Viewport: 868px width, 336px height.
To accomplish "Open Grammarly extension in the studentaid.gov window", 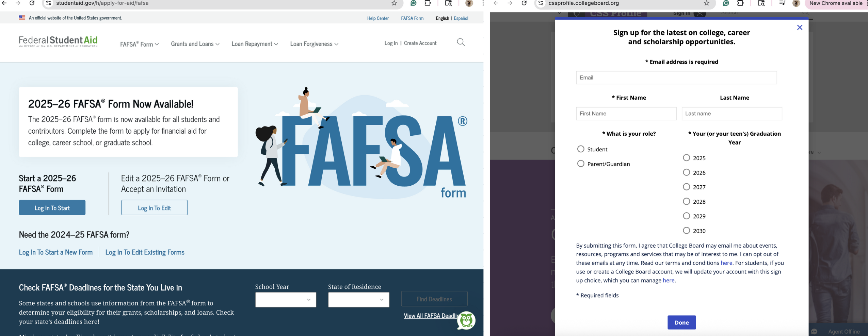I will (413, 3).
